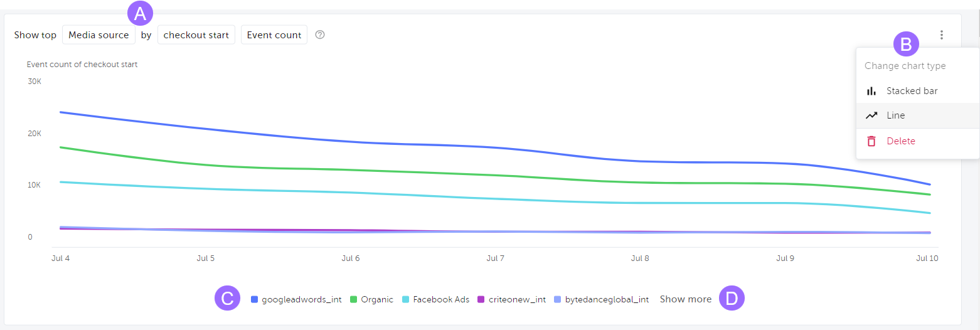Click the blue googleadwords_int color swatch
The image size is (980, 330).
[x=255, y=300]
